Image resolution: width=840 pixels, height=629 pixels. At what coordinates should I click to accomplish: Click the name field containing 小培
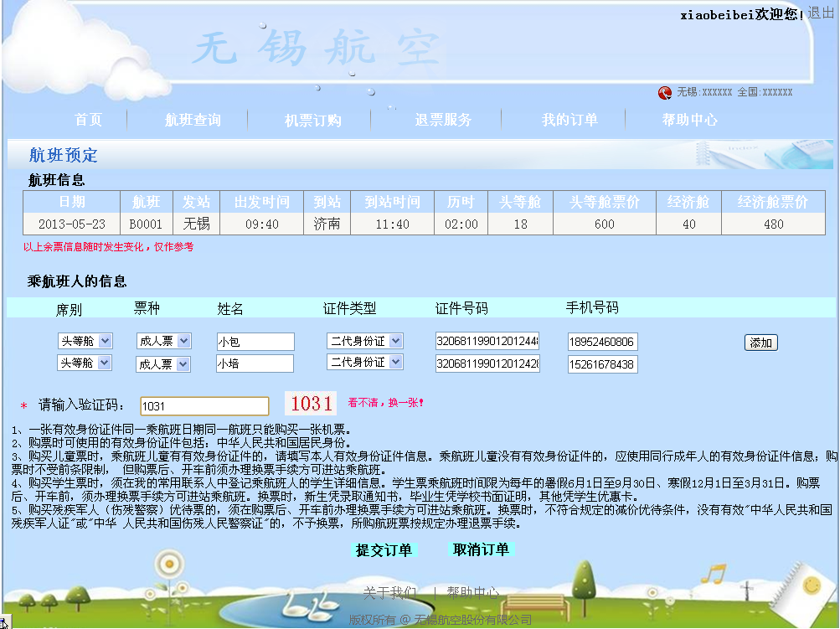click(255, 363)
